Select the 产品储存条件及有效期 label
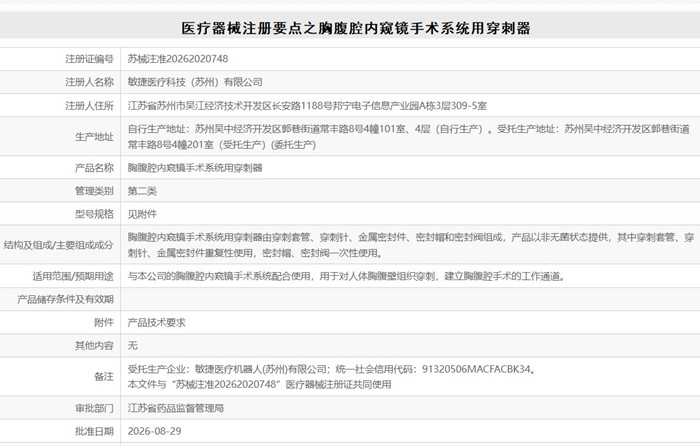Screen dimensions: 700x446 [x=66, y=300]
